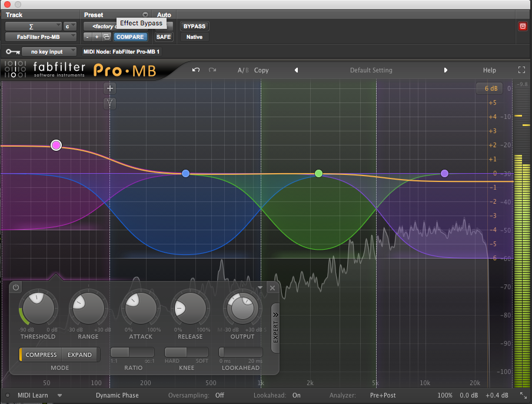Toggle Lookahead On in the status bar
This screenshot has width=532, height=404.
(x=297, y=395)
